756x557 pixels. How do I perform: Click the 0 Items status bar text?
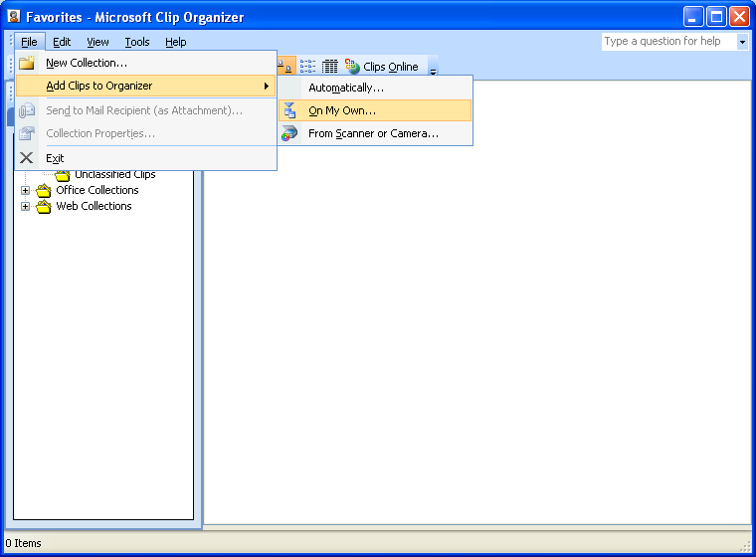pos(23,543)
